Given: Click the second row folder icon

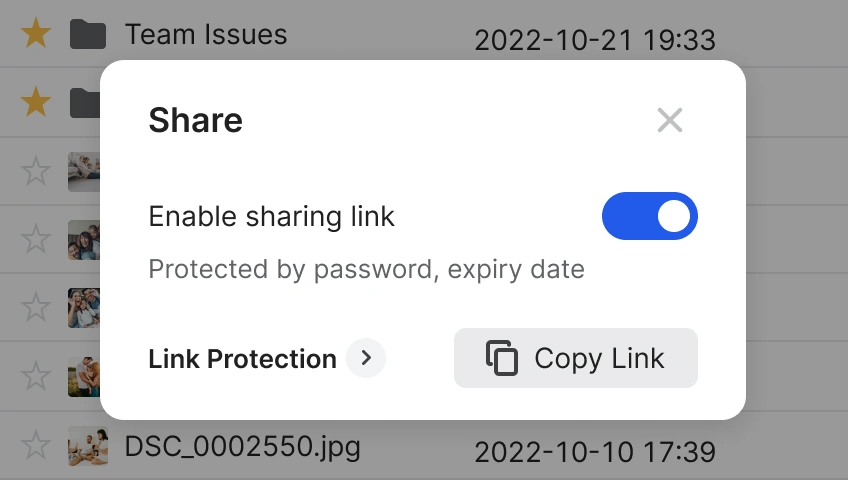Looking at the screenshot, I should click(x=85, y=102).
